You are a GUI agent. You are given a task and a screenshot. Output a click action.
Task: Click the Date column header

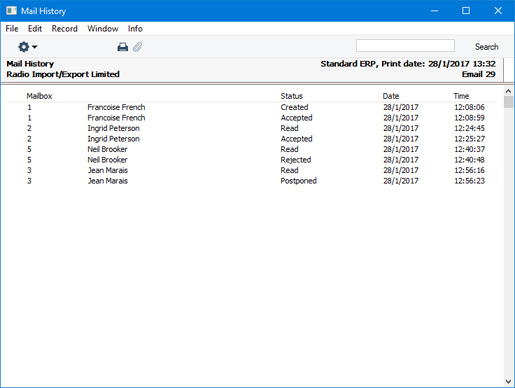coord(391,96)
